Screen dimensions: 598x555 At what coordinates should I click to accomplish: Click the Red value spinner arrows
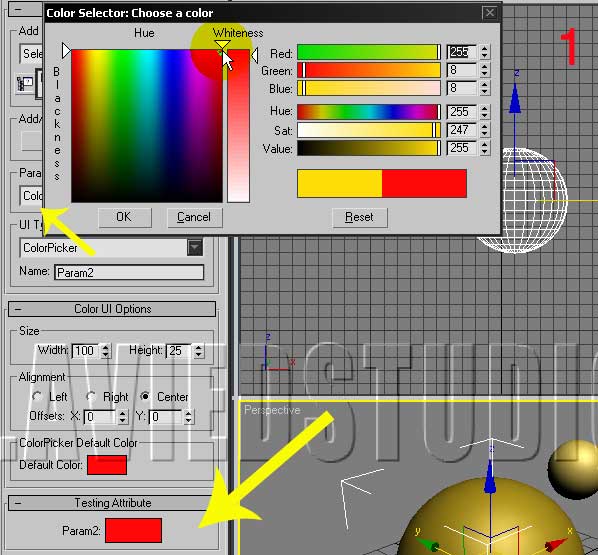coord(484,52)
